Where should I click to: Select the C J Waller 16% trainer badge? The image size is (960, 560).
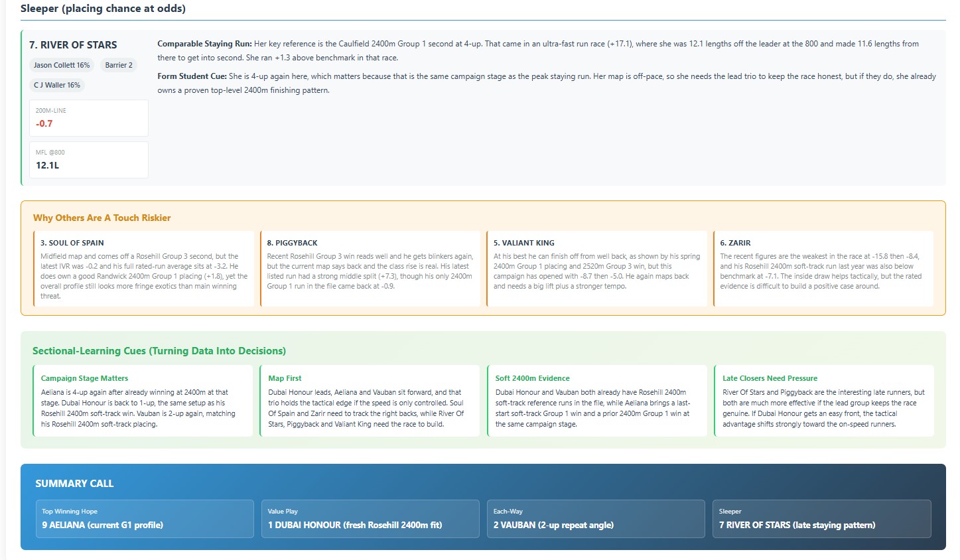click(57, 85)
